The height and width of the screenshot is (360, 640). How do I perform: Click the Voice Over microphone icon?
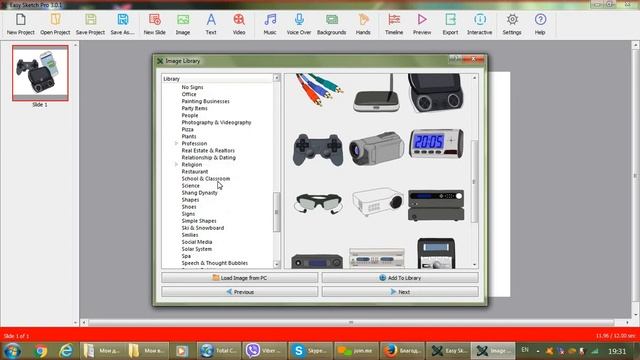[299, 24]
